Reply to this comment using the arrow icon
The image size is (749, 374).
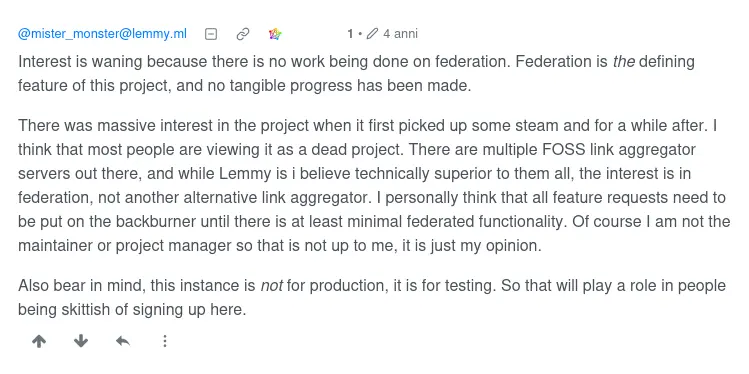[123, 341]
